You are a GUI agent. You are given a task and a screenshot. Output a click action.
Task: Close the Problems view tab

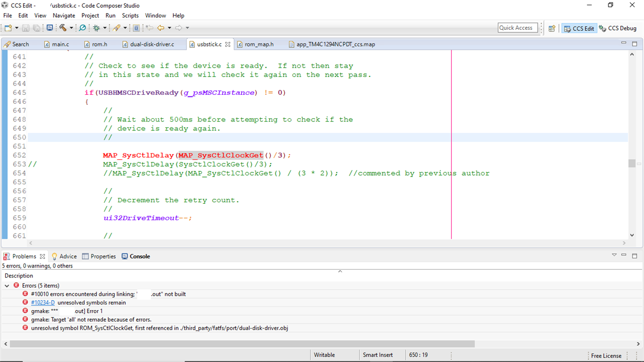point(42,256)
